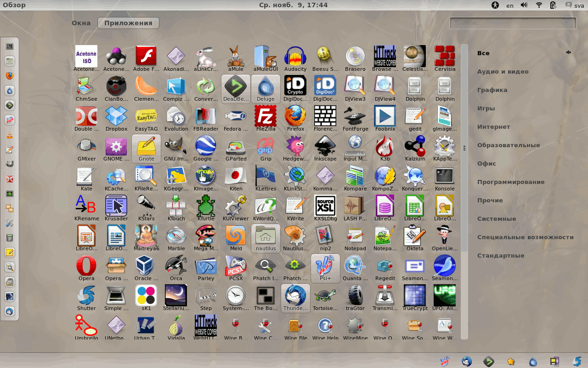Screen dimensions: 588x368
Task: Click the star icon in bottom tray
Action: click(510, 362)
